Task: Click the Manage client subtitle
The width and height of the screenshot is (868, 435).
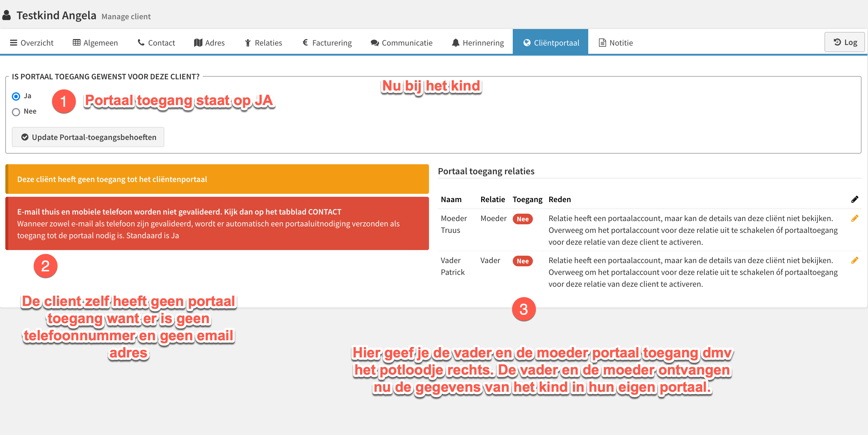Action: (126, 17)
